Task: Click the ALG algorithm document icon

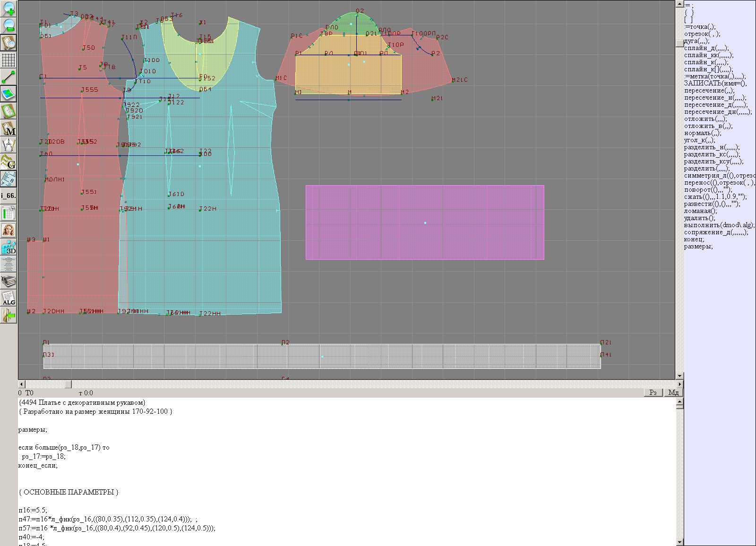Action: click(x=9, y=299)
